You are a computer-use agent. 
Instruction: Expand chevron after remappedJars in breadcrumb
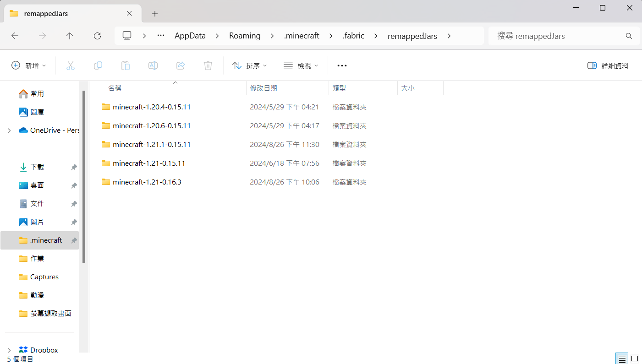pyautogui.click(x=449, y=36)
